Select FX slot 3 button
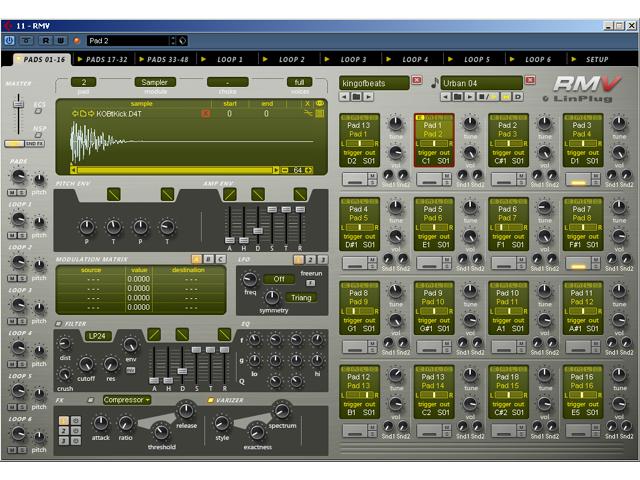Screen dimensions: 640x480 click(x=64, y=441)
